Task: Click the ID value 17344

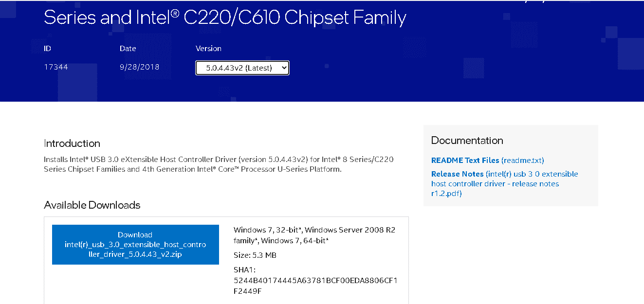Action: (55, 67)
